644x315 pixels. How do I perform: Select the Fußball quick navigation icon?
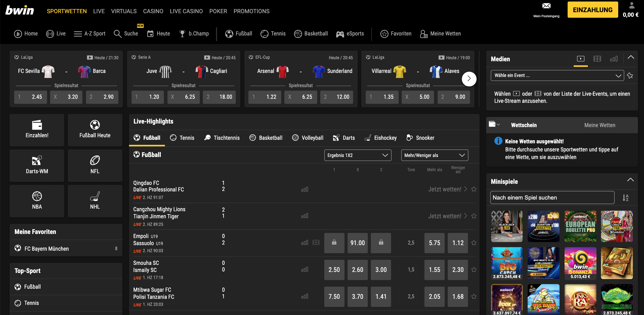(x=229, y=33)
